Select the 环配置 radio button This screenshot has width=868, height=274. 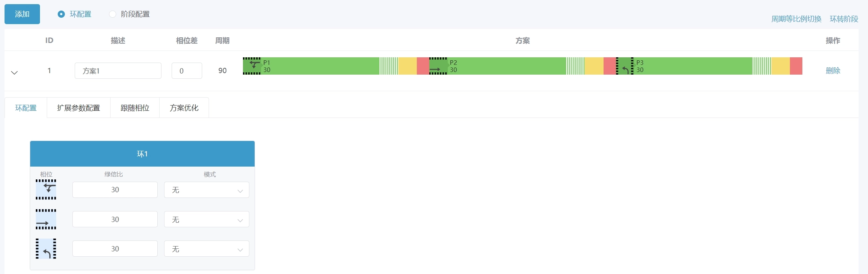pyautogui.click(x=61, y=14)
